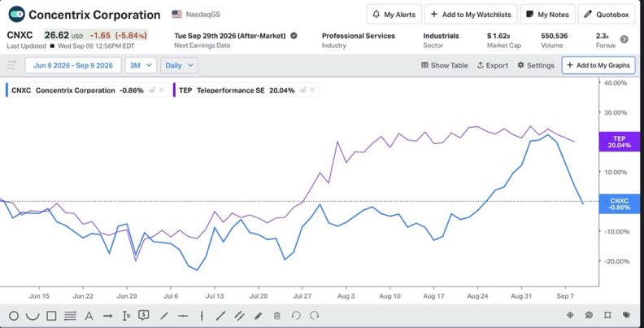Click the tag label icon

(x=626, y=315)
